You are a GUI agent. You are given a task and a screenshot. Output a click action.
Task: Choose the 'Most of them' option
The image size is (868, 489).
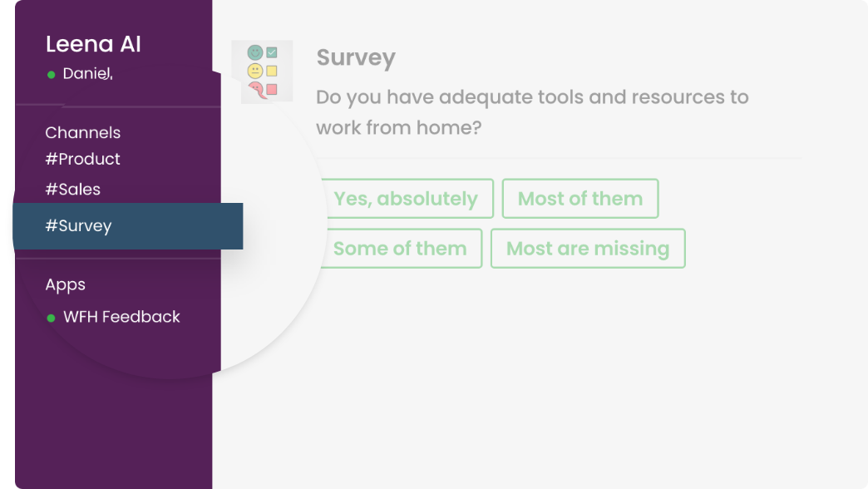580,198
